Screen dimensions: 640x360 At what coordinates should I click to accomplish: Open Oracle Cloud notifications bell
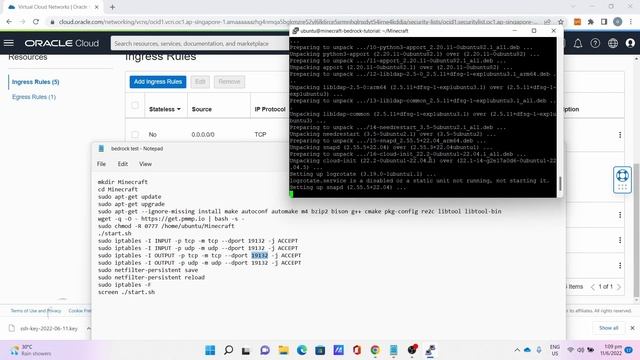[x=578, y=43]
